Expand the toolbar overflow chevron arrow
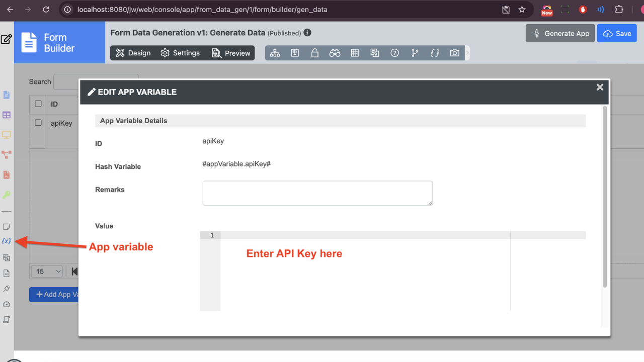This screenshot has width=644, height=362. pyautogui.click(x=467, y=53)
